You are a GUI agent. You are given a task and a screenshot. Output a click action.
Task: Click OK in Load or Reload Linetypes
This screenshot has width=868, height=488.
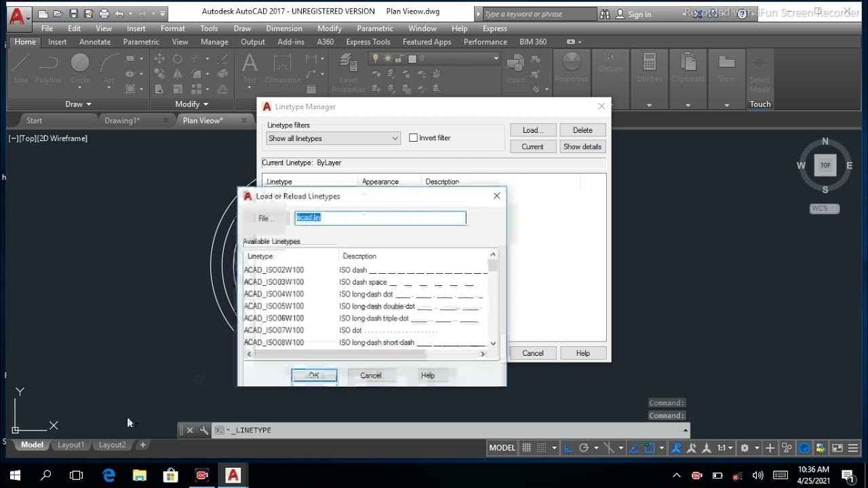point(314,375)
